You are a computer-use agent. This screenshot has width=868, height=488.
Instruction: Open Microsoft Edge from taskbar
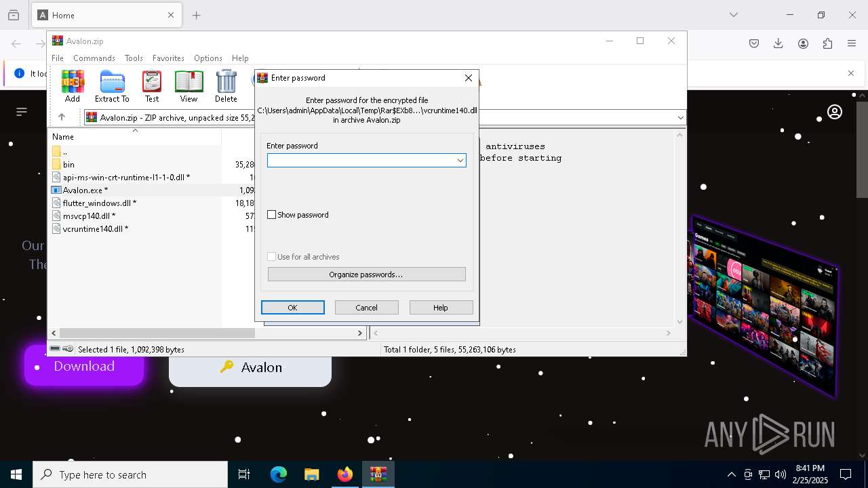tap(279, 474)
